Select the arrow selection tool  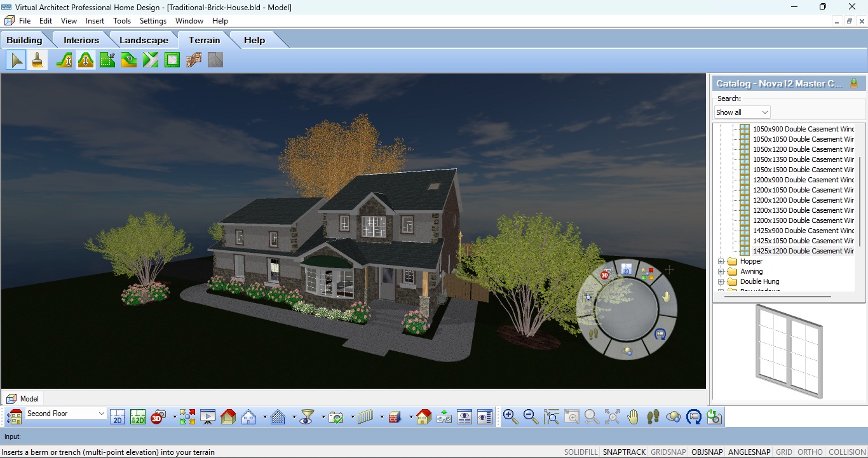tap(17, 60)
